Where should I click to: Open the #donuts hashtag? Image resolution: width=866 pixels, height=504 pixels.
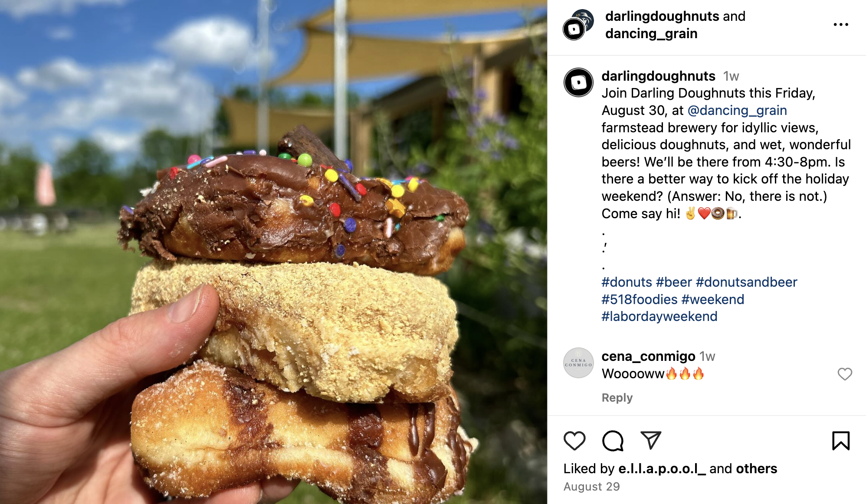pos(627,282)
